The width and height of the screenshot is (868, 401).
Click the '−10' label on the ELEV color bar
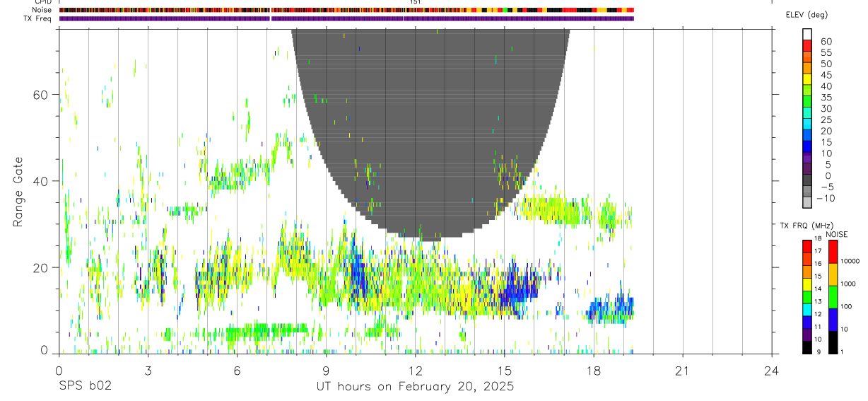click(x=826, y=199)
